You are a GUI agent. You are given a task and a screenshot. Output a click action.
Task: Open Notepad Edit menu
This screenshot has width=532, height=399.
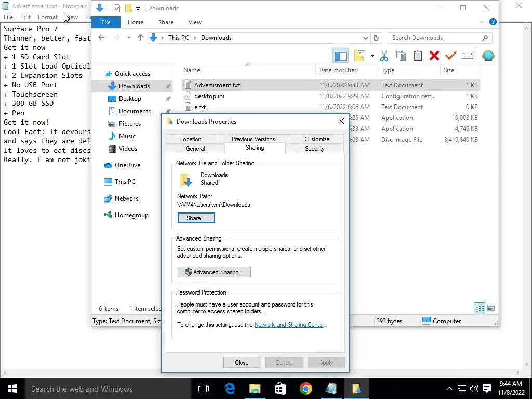pyautogui.click(x=25, y=17)
